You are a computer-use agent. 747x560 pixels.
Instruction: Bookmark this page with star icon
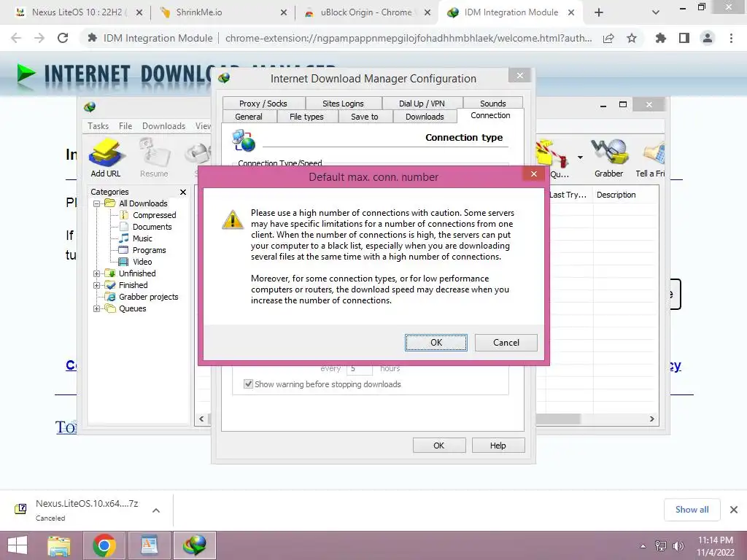[x=632, y=38]
